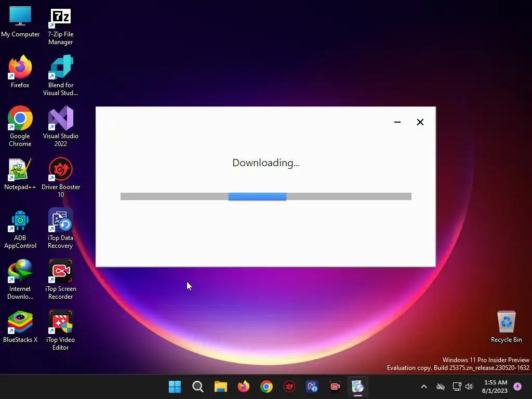Open the Windows Start menu
The image size is (532, 399).
(x=175, y=387)
